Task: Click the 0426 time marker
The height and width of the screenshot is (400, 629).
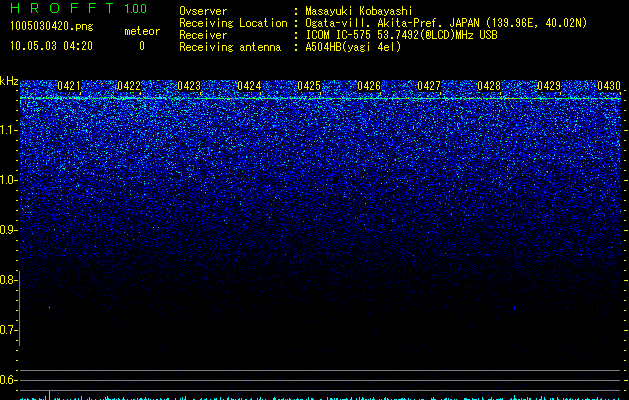Action: [x=369, y=86]
